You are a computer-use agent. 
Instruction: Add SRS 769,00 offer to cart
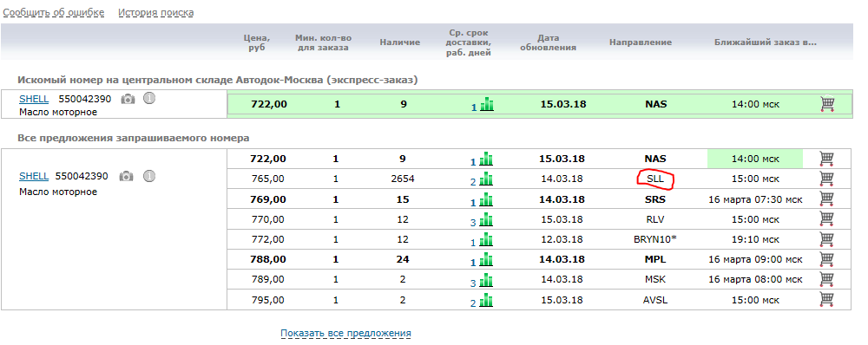(827, 199)
